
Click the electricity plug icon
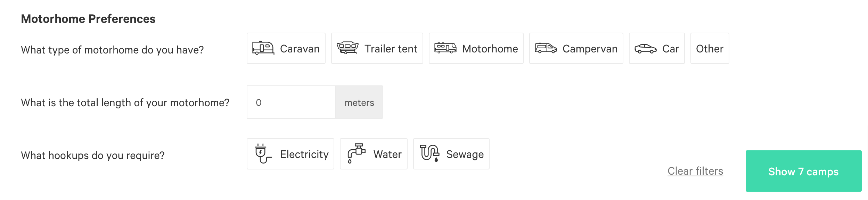tap(263, 154)
